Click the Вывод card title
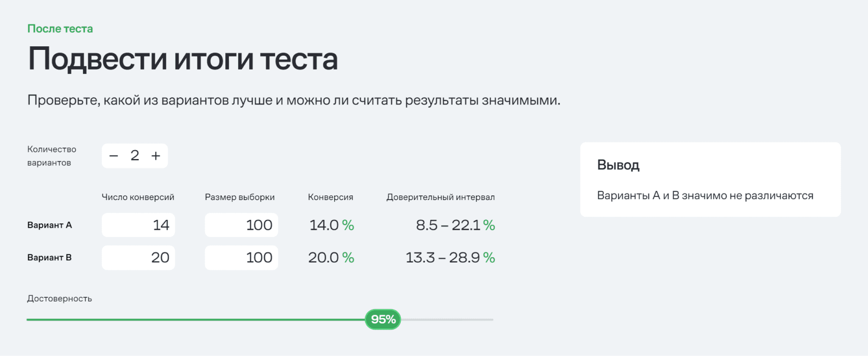Viewport: 868px width, 356px height. click(618, 165)
